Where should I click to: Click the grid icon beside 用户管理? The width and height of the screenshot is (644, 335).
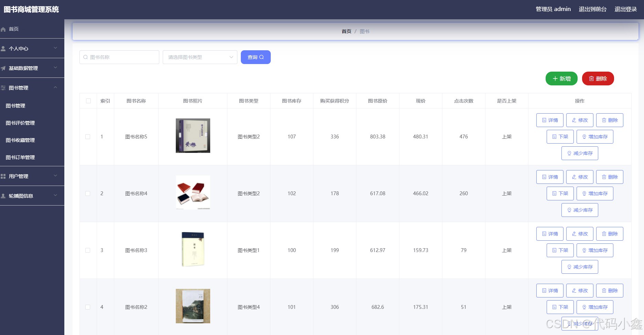(3, 176)
